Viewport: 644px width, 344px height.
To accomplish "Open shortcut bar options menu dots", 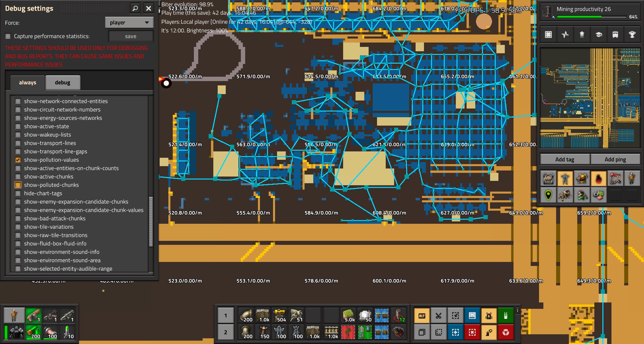I will click(x=518, y=311).
